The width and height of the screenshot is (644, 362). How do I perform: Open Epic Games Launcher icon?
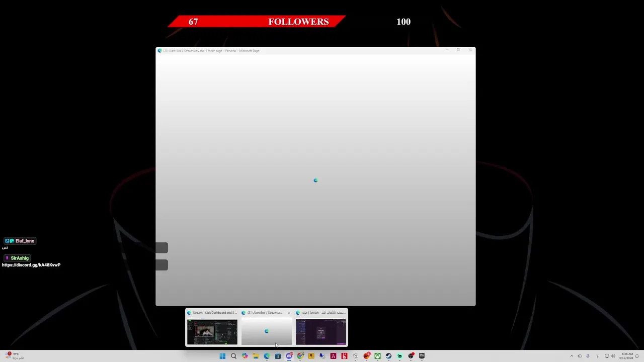click(x=422, y=356)
